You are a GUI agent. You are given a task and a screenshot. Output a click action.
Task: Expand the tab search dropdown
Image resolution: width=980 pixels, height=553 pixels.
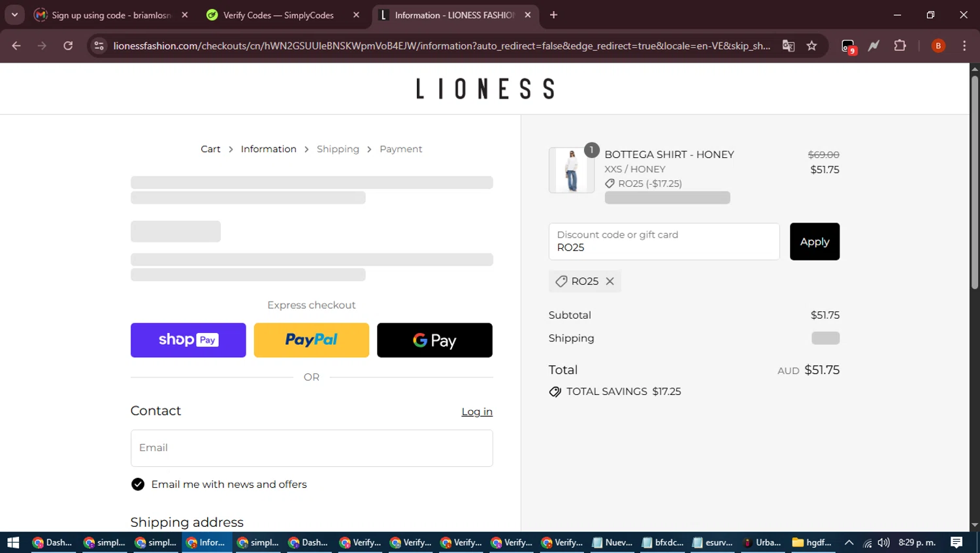14,15
